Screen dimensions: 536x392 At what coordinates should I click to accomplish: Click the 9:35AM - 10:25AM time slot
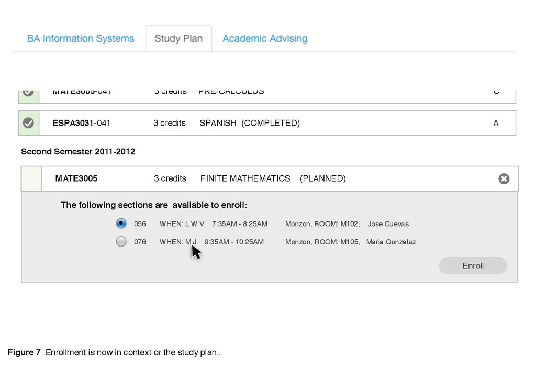click(234, 242)
